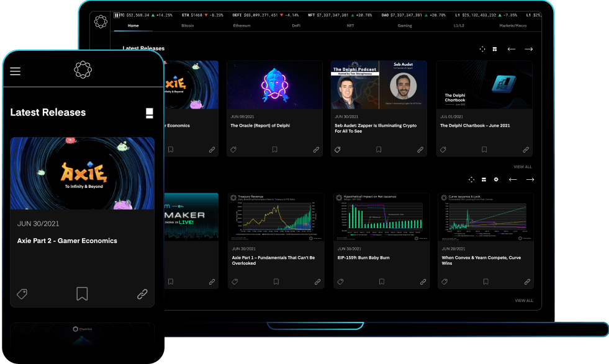Pause the ticker at the top bar
609x364 pixels.
pyautogui.click(x=117, y=15)
